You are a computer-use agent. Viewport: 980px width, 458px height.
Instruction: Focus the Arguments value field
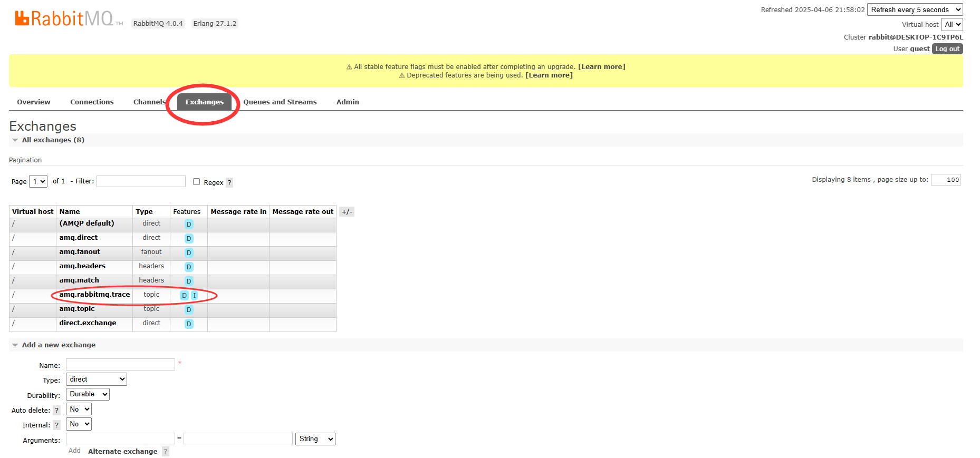[x=238, y=438]
